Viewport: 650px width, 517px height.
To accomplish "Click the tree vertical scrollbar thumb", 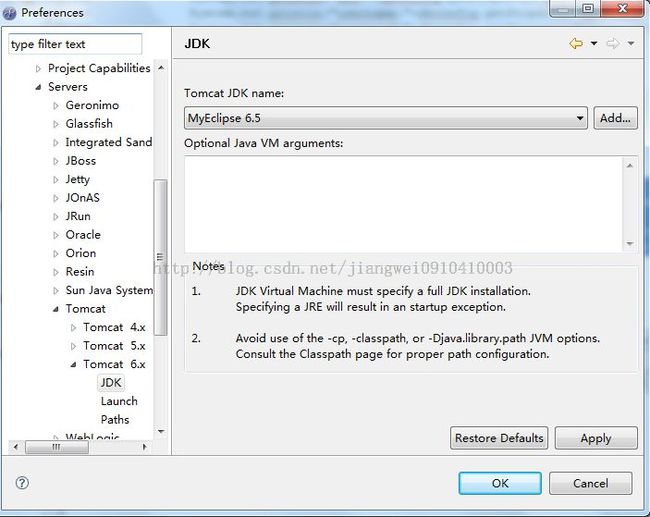I will (x=160, y=257).
